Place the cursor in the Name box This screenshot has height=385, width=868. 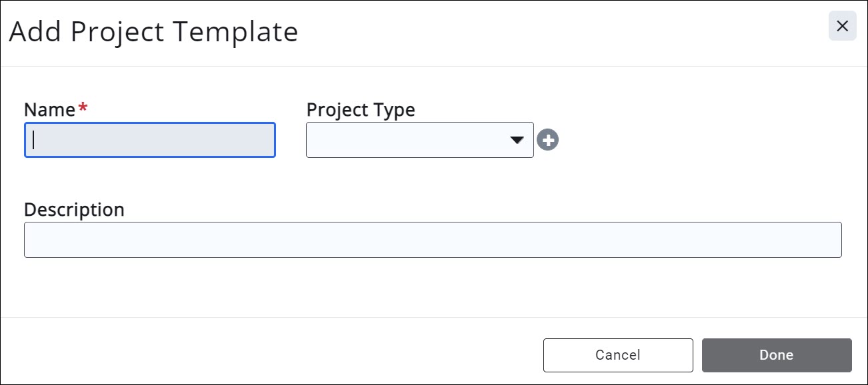tap(150, 140)
